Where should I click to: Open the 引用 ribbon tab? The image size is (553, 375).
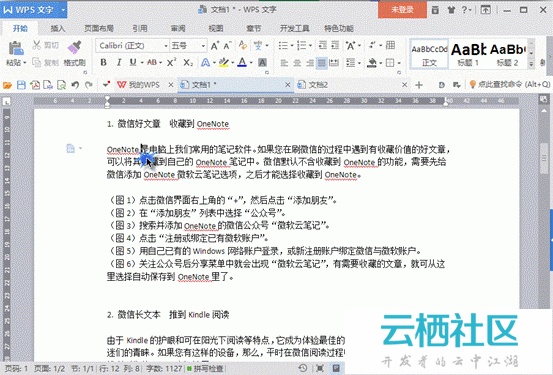(x=140, y=28)
